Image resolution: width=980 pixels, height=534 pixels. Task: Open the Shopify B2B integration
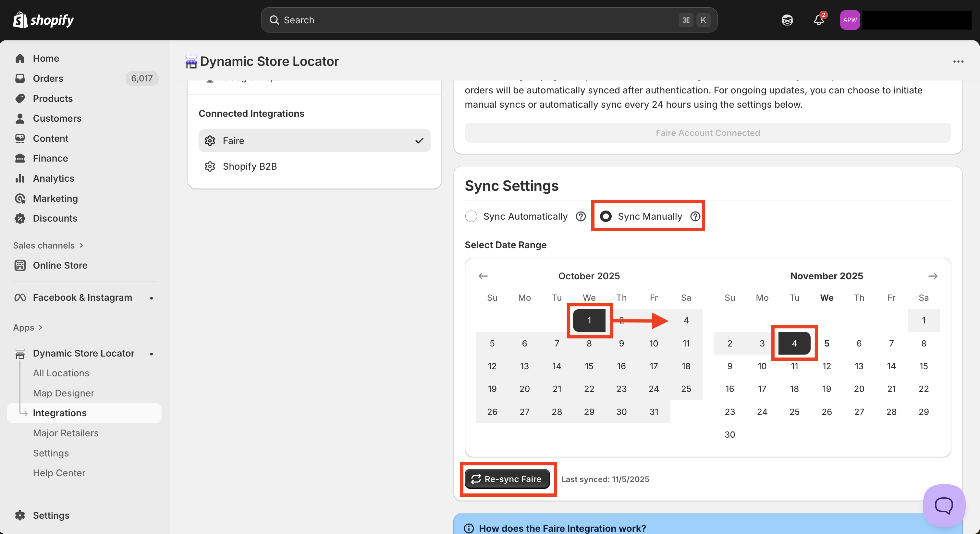(250, 166)
